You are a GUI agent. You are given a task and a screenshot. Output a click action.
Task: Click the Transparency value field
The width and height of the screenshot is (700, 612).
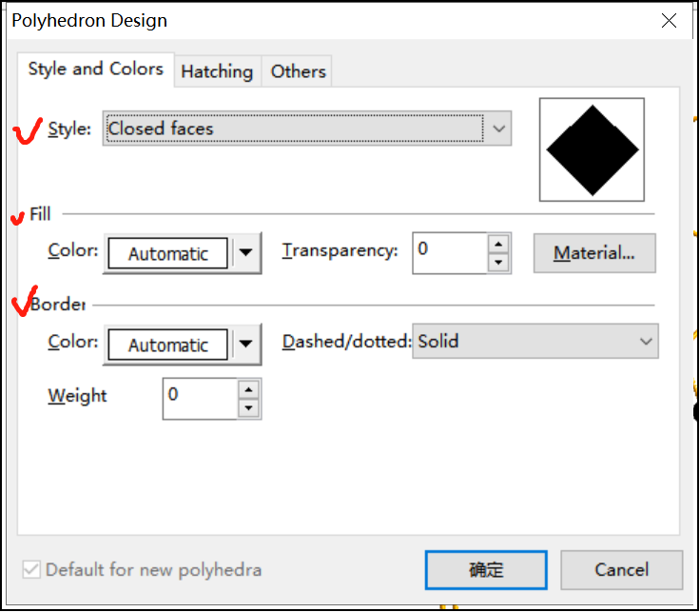450,252
